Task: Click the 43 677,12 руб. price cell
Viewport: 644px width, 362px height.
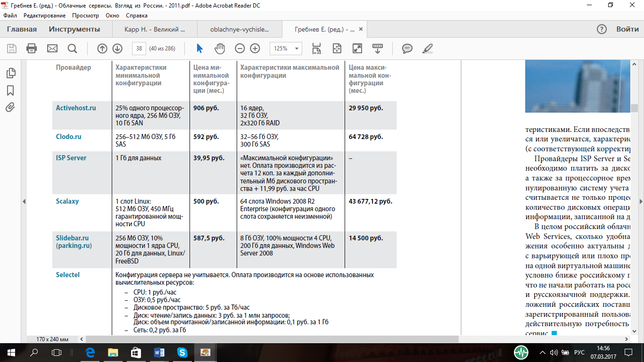Action: [x=371, y=201]
